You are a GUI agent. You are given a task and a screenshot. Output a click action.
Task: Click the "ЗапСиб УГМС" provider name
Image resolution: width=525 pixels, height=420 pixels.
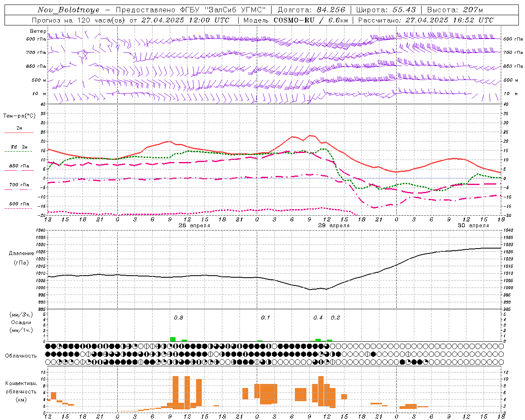coord(235,10)
